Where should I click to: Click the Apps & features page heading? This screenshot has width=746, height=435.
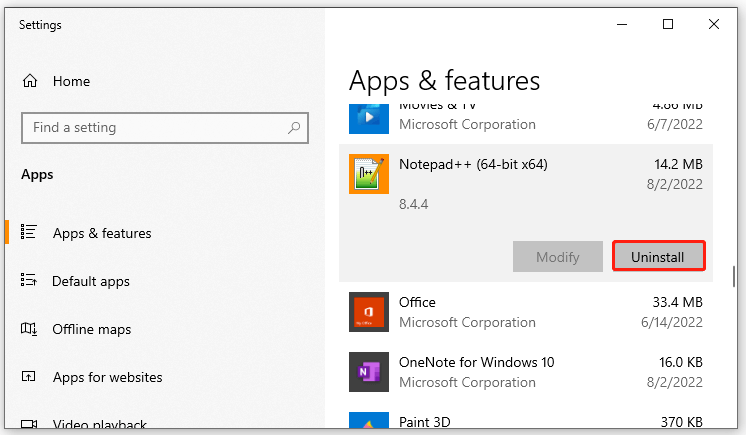point(444,81)
